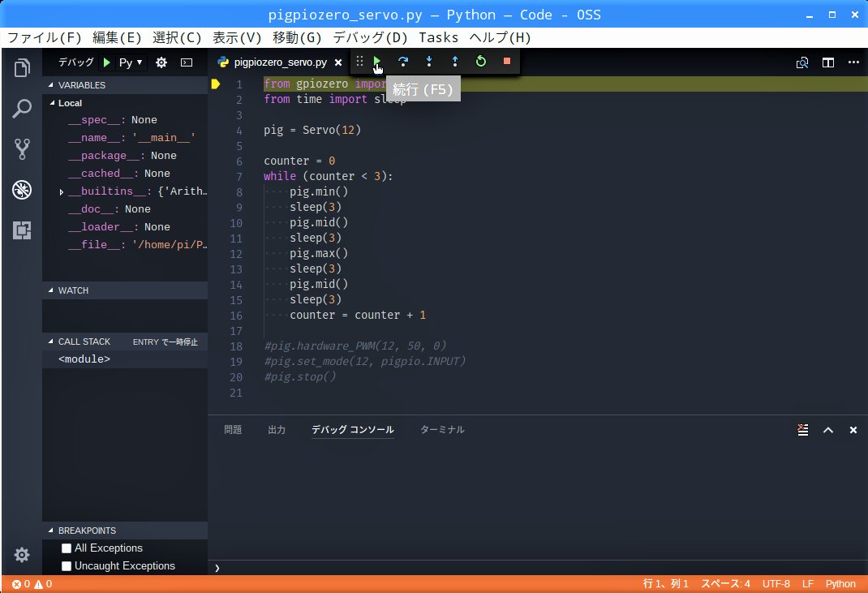Open the Debug view in activity bar
This screenshot has height=593, width=868.
coord(22,190)
